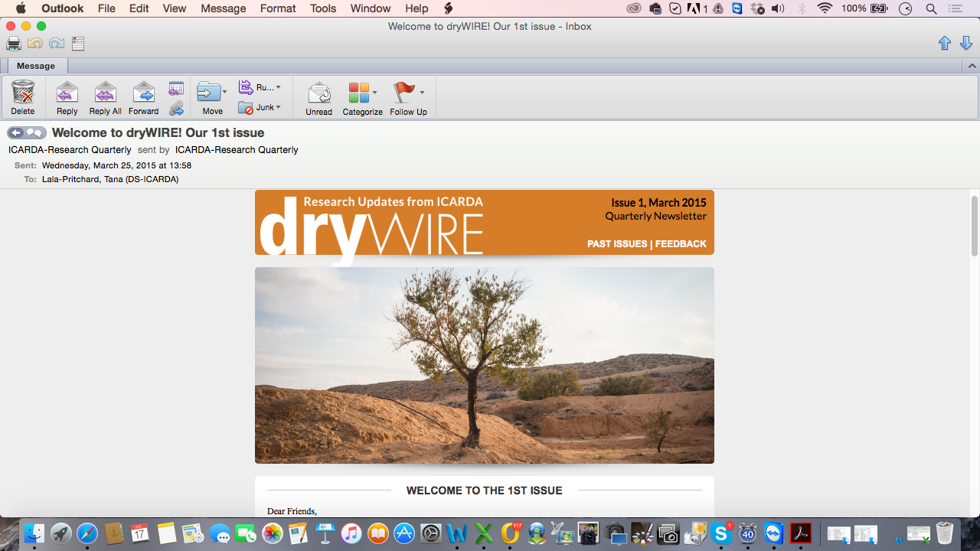Open the Apple menu
The image size is (980, 551).
pyautogui.click(x=21, y=8)
